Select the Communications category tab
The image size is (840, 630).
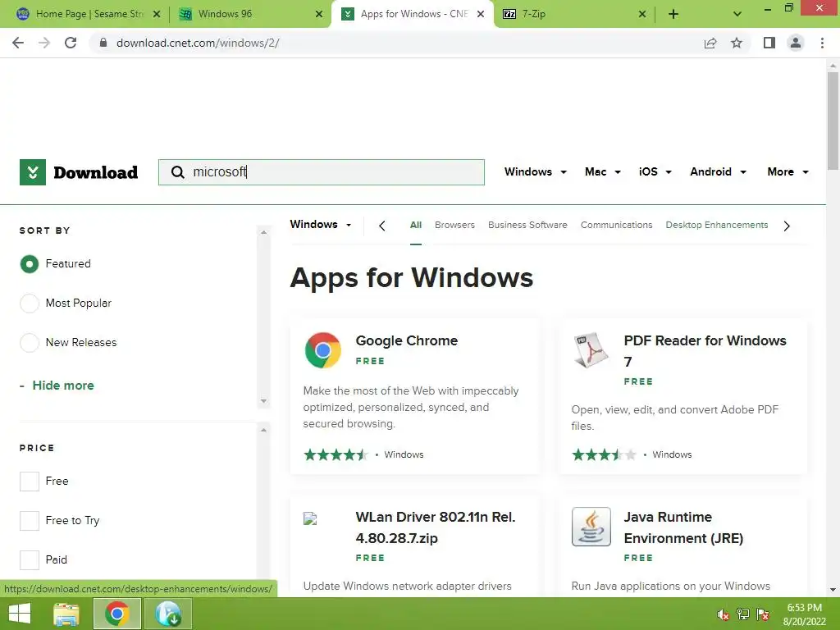point(617,225)
